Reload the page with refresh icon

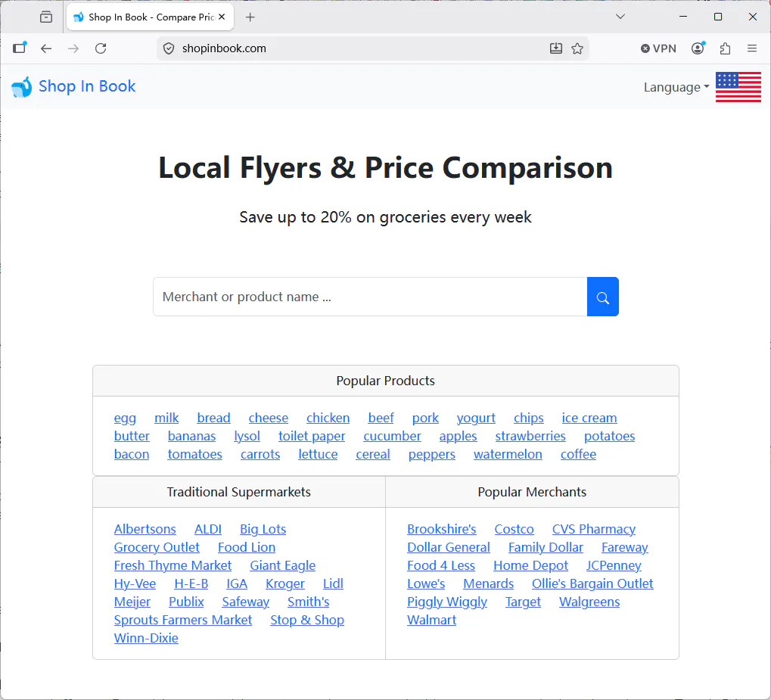click(x=101, y=48)
